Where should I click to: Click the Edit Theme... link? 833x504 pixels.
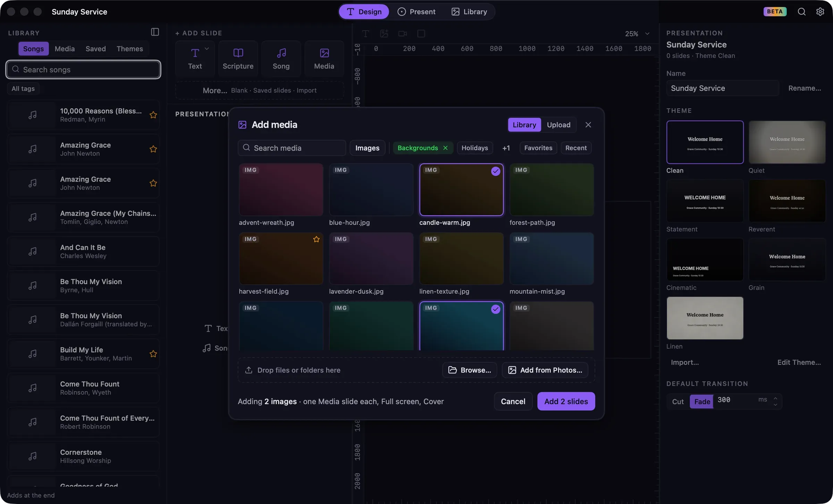click(x=799, y=362)
